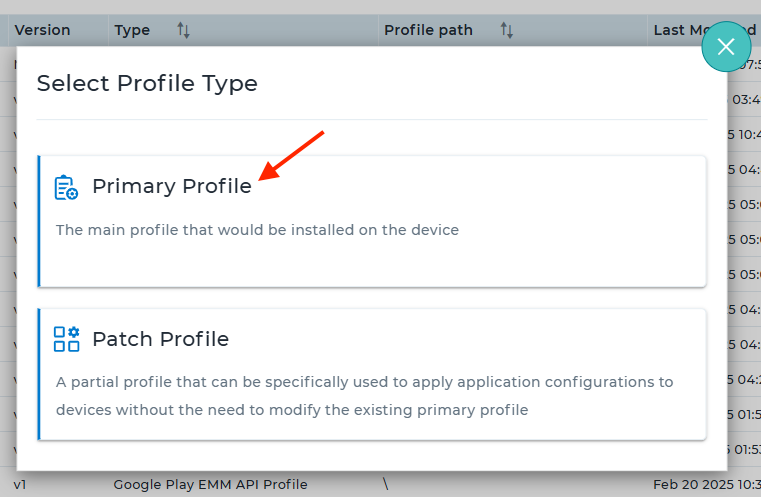Click the Profile path column header label

coord(428,30)
